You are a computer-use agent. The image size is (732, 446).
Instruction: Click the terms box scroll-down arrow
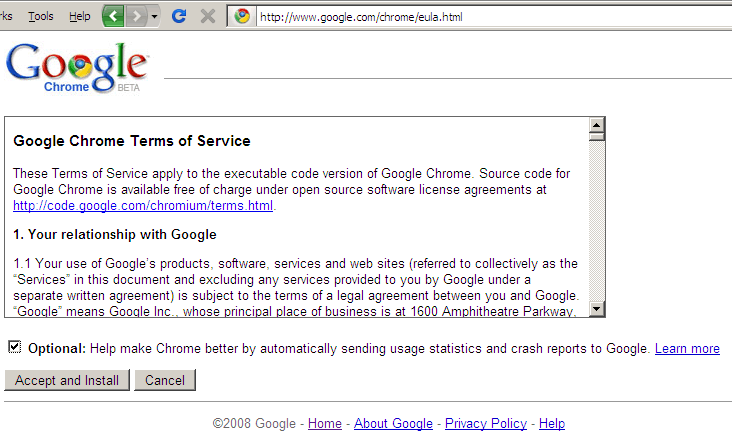[x=597, y=309]
